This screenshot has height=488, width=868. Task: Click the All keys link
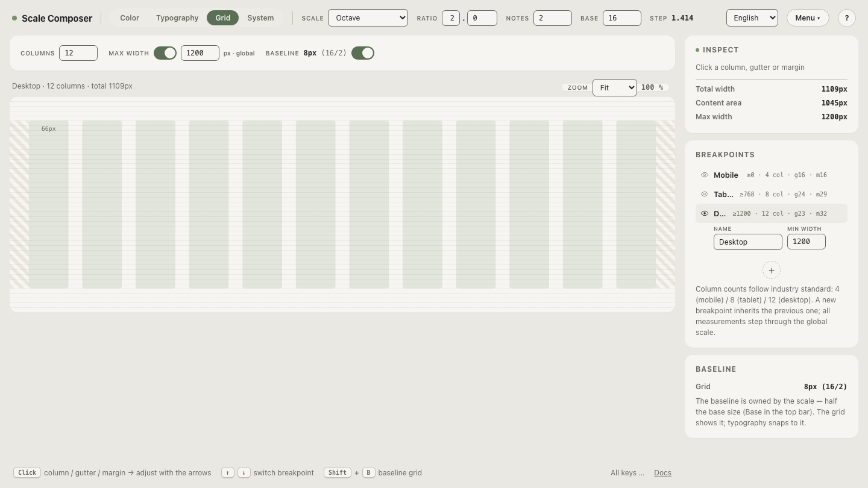[627, 473]
